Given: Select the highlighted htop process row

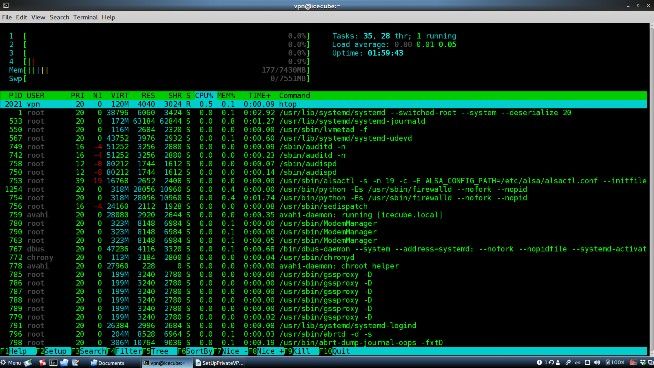Looking at the screenshot, I should (324, 104).
